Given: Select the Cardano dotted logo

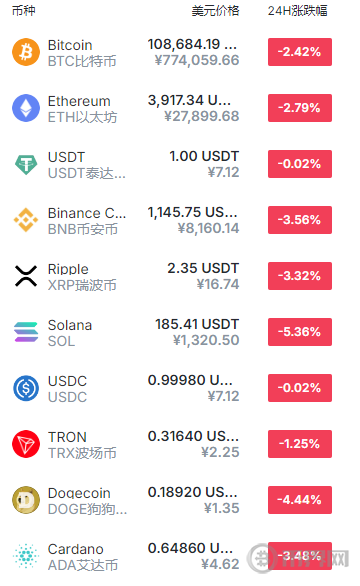Looking at the screenshot, I should pyautogui.click(x=26, y=556).
